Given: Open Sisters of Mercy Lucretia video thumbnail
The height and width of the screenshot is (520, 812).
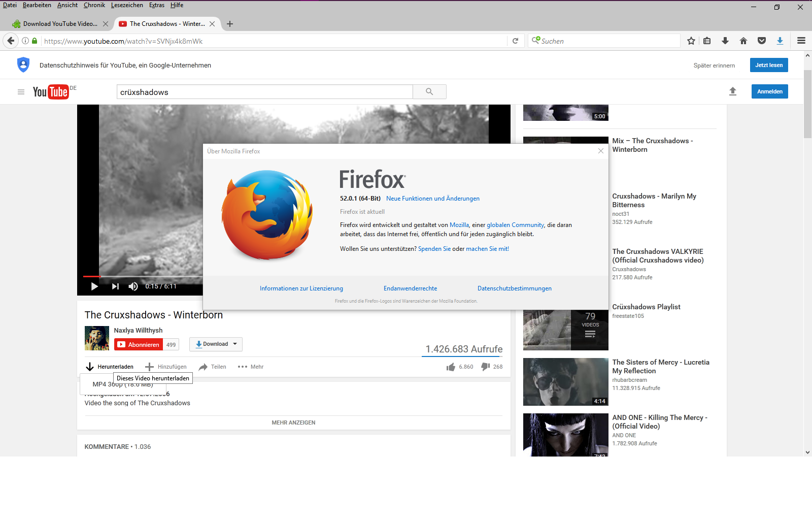Looking at the screenshot, I should click(x=565, y=382).
